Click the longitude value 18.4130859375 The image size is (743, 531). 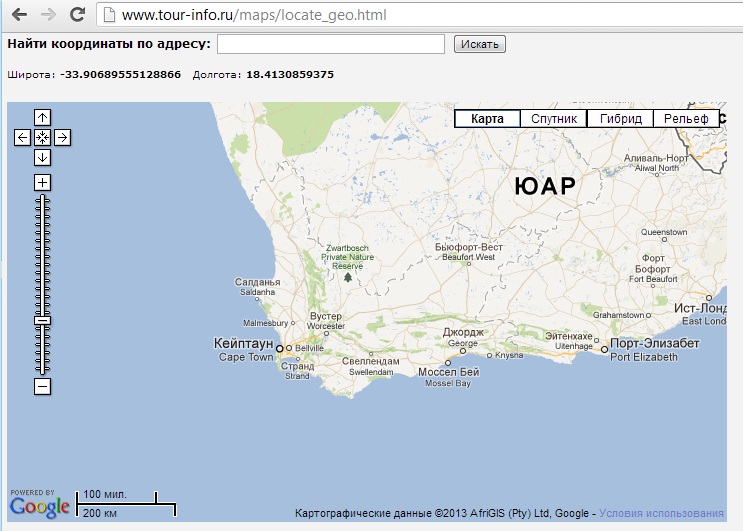point(290,74)
